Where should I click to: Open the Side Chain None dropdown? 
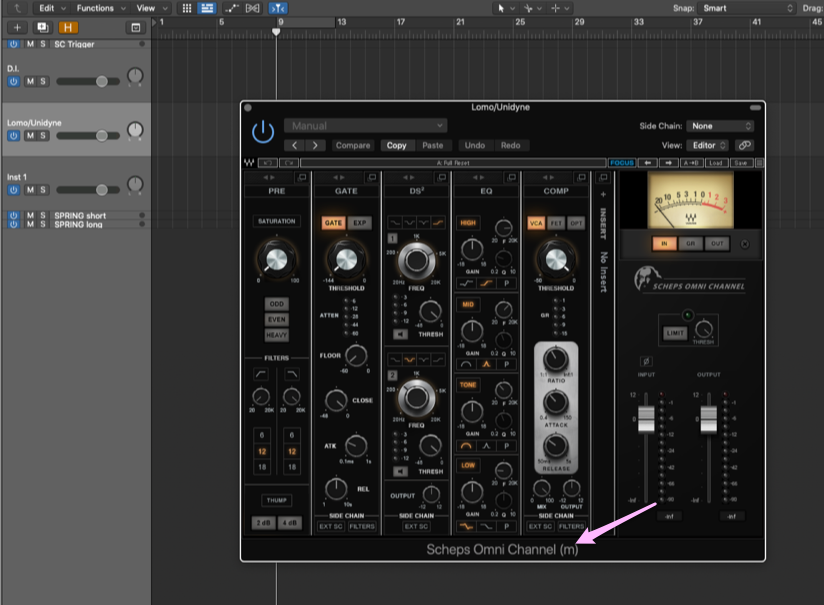tap(720, 126)
